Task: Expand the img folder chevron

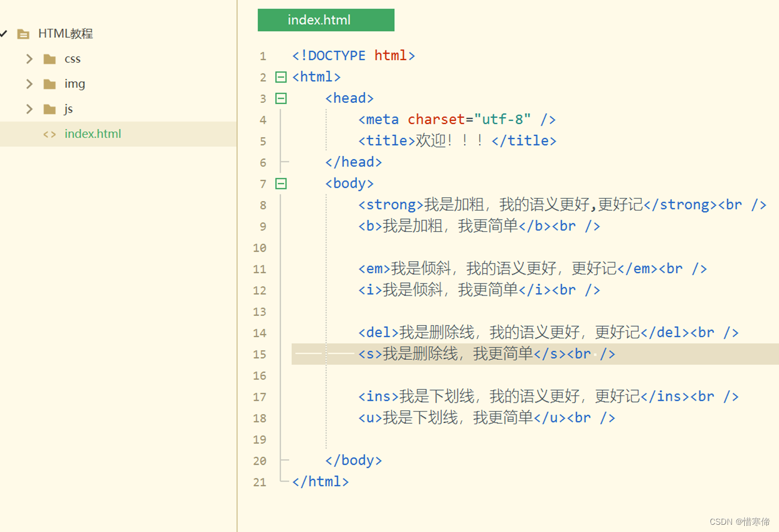Action: (29, 84)
